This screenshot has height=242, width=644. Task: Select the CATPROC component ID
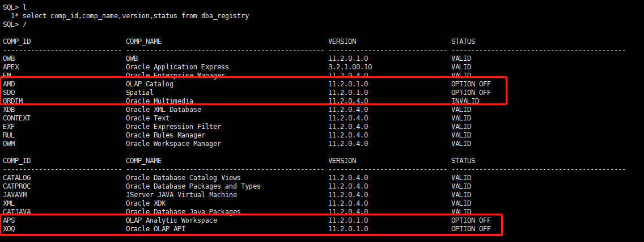[x=16, y=186]
